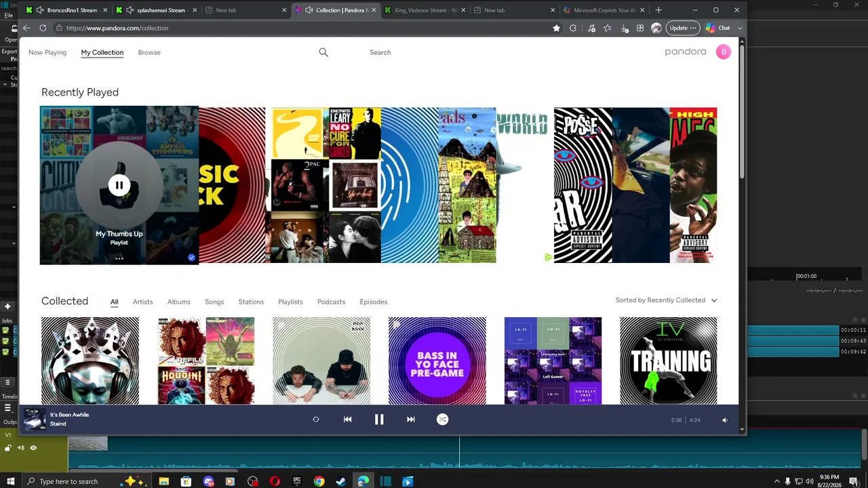Toggle shuffle in the Pandora player bar
The width and height of the screenshot is (868, 488).
(442, 420)
